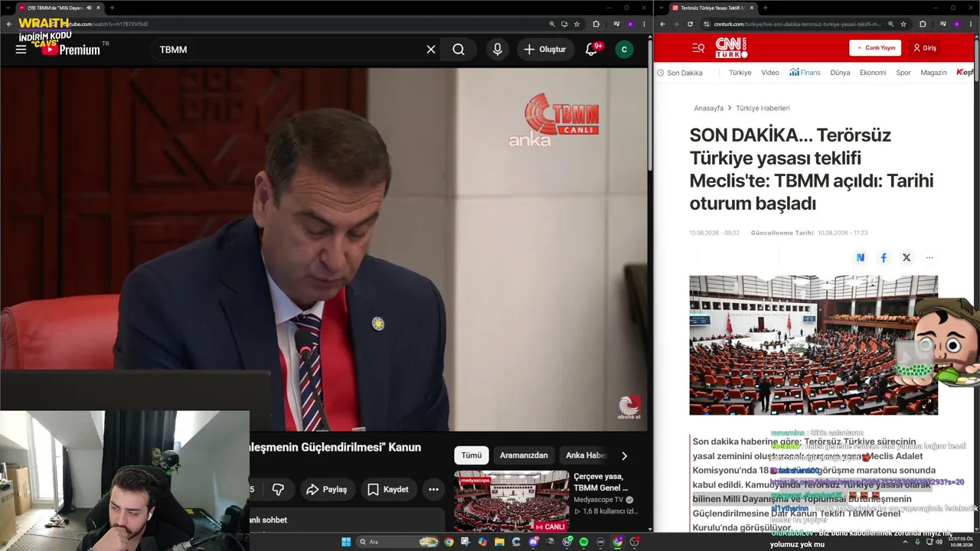Viewport: 980px width, 551px height.
Task: Sign in with the Giriş button
Action: click(925, 48)
